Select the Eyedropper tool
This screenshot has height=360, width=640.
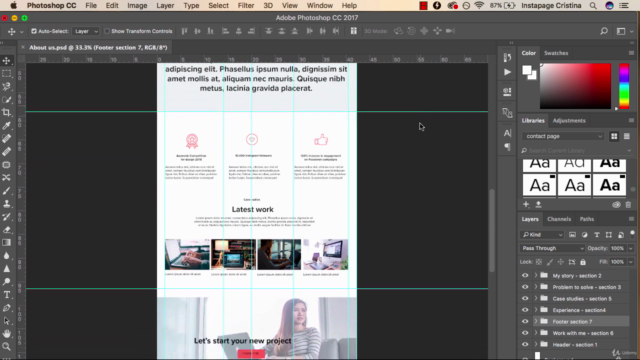click(7, 126)
